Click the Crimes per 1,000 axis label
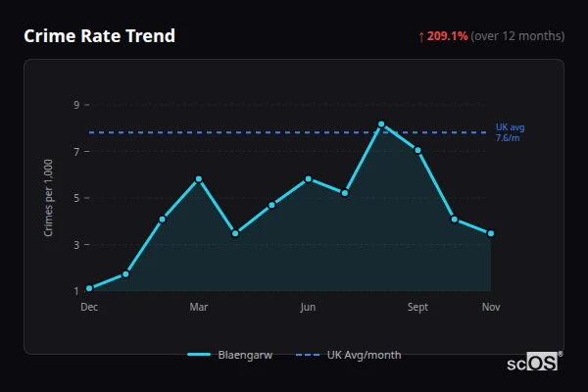Image resolution: width=588 pixels, height=392 pixels. coord(48,198)
